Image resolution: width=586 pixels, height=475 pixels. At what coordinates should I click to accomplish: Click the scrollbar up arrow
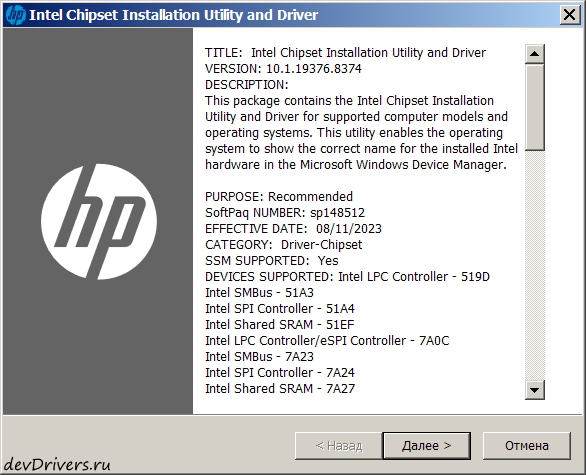(x=535, y=54)
